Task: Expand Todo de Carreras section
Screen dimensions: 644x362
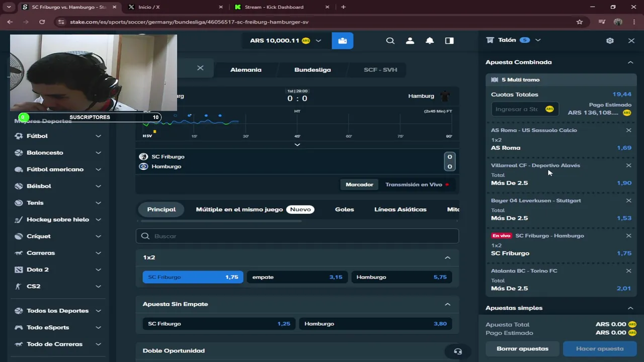Action: pos(98,344)
